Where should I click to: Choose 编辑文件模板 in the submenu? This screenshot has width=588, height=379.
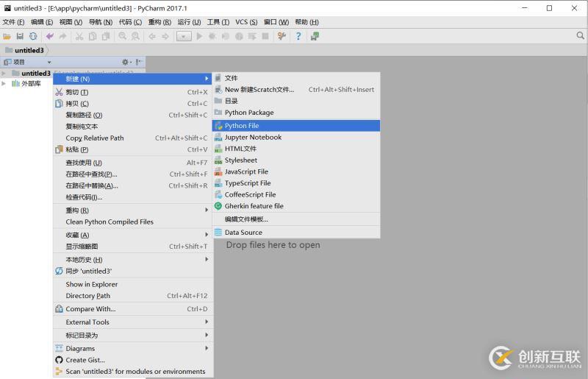tap(296, 219)
